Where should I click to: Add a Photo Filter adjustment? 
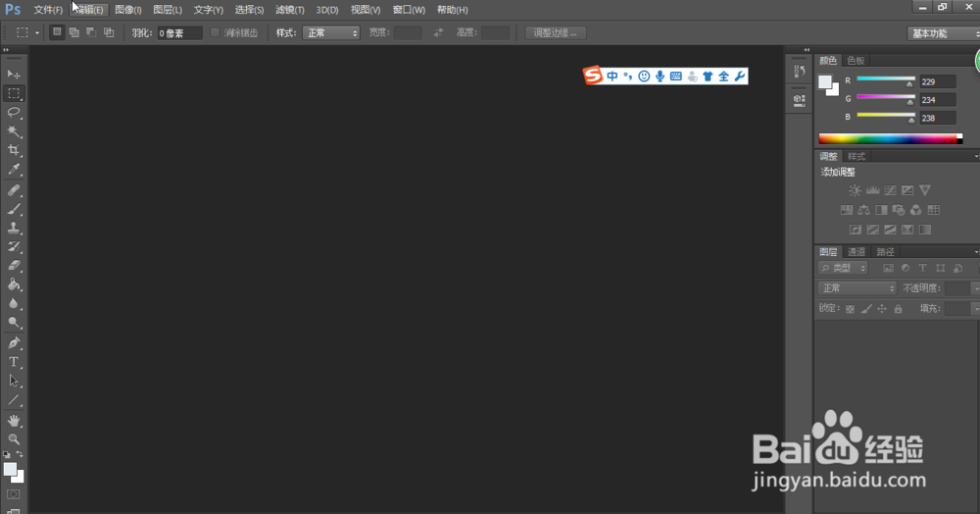point(898,210)
